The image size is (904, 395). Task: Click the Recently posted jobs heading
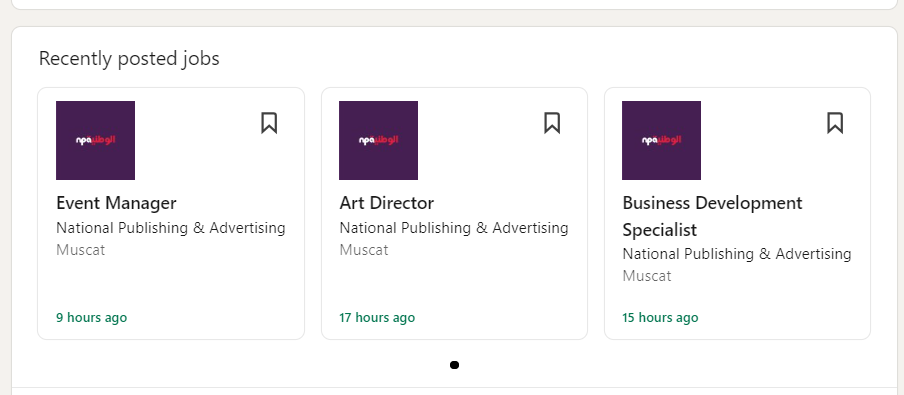pyautogui.click(x=129, y=59)
